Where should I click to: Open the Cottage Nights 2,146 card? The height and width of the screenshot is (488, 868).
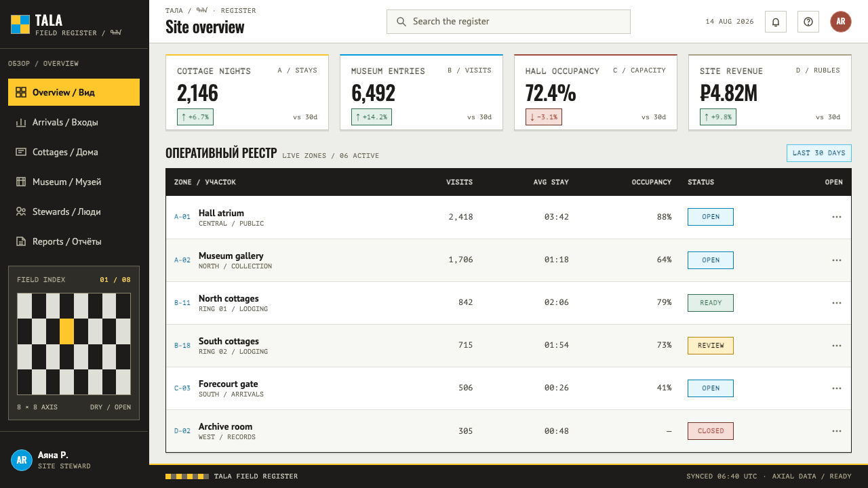tap(248, 92)
